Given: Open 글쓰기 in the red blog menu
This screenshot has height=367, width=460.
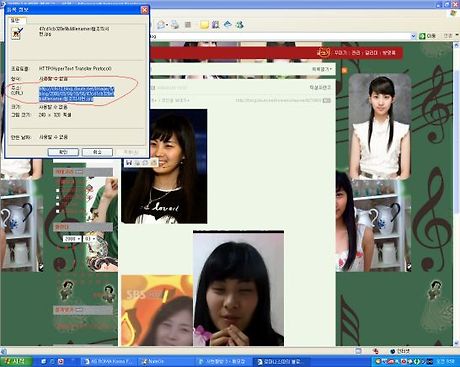Looking at the screenshot, I should tap(371, 53).
